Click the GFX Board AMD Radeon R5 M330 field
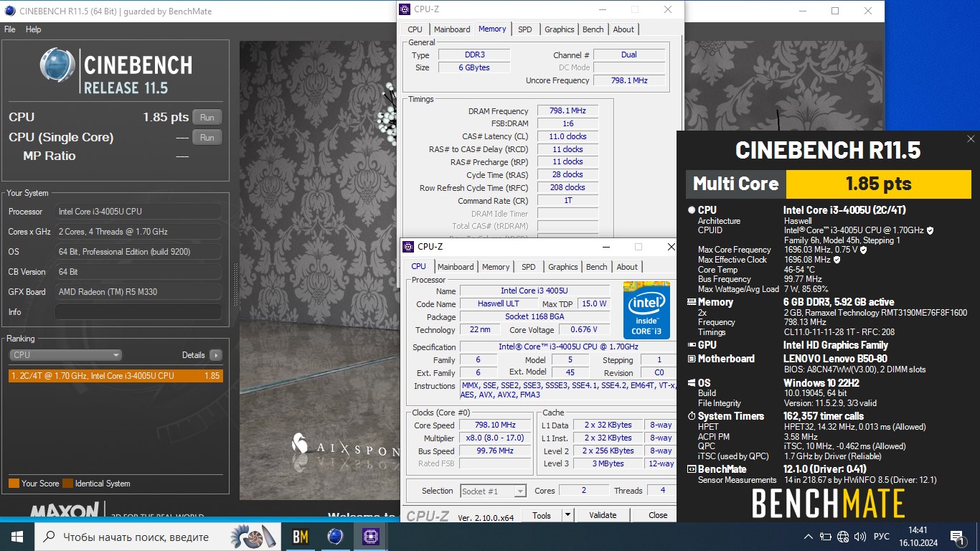The height and width of the screenshot is (551, 980). coord(138,292)
